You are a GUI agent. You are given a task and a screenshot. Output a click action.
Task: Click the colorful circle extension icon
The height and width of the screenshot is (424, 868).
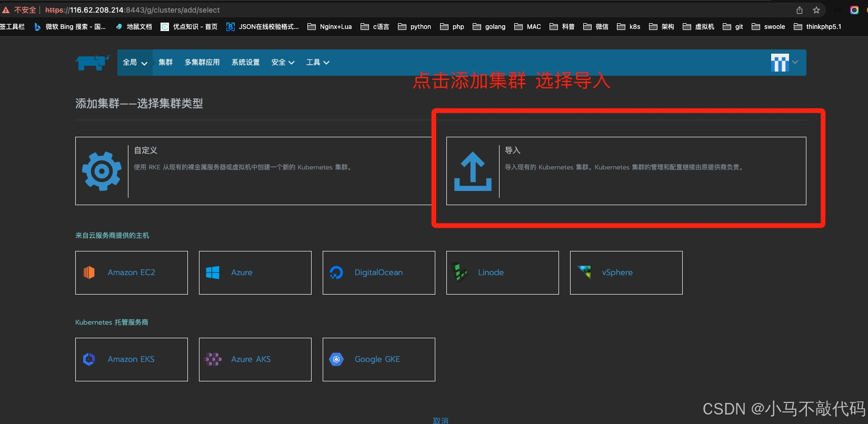click(854, 10)
